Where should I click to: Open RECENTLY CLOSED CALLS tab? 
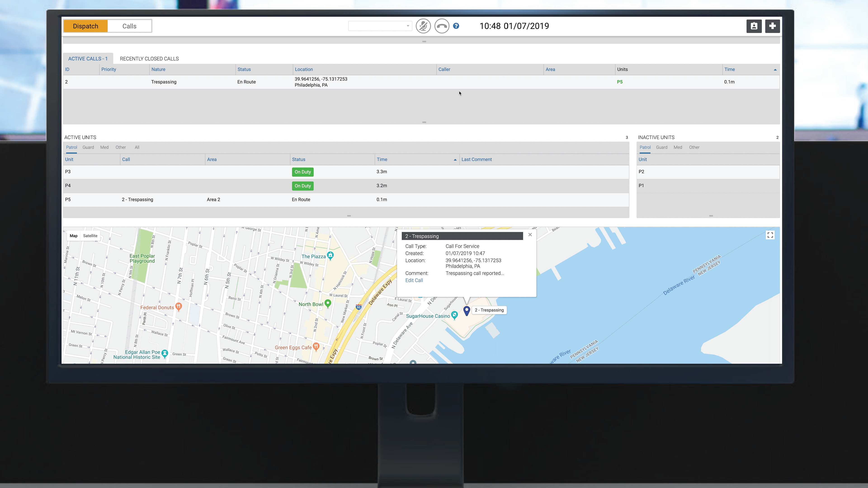click(x=149, y=59)
